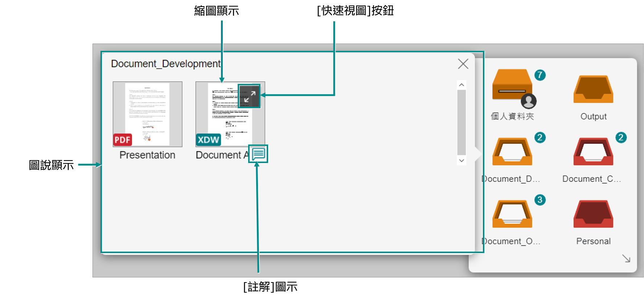This screenshot has width=644, height=301.
Task: Click the 個人資料夾 label
Action: coord(512,116)
